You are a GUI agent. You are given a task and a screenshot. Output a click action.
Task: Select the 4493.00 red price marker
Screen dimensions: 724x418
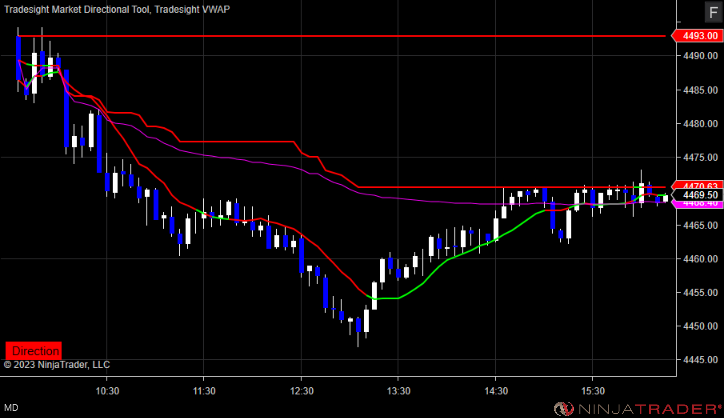[697, 36]
